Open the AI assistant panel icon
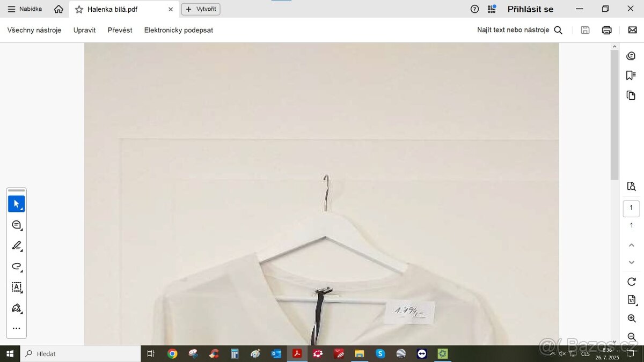The width and height of the screenshot is (644, 362). [631, 56]
